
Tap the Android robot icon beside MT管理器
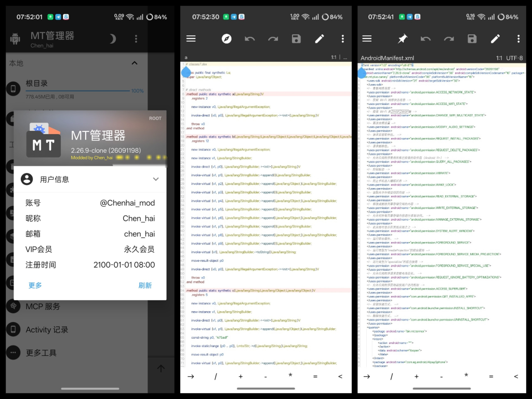(15, 38)
